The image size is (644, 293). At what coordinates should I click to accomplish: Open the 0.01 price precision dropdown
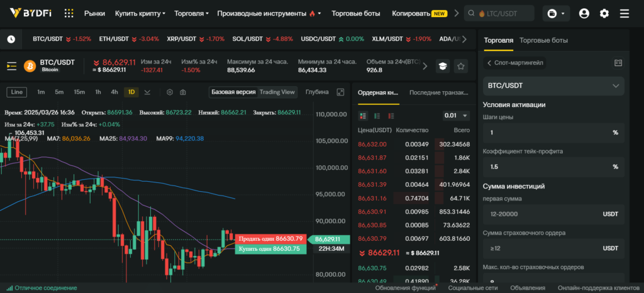456,116
